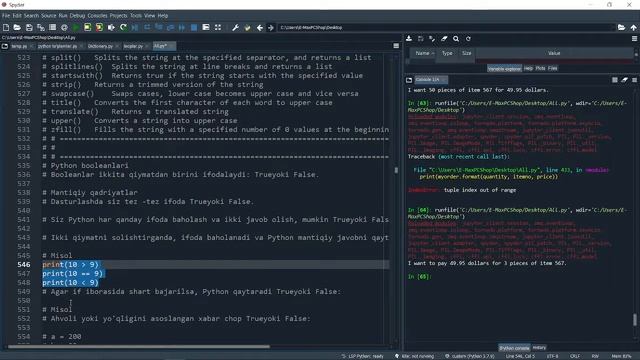Refresh the Variable explorer
640x360 pixels.
point(468,39)
